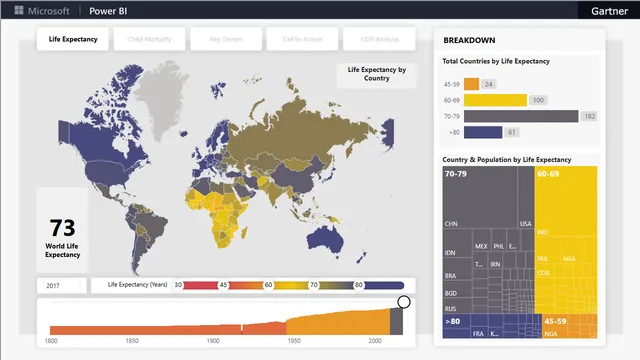The width and height of the screenshot is (640, 360).
Task: Click the Microsoft logo icon
Action: click(x=19, y=10)
